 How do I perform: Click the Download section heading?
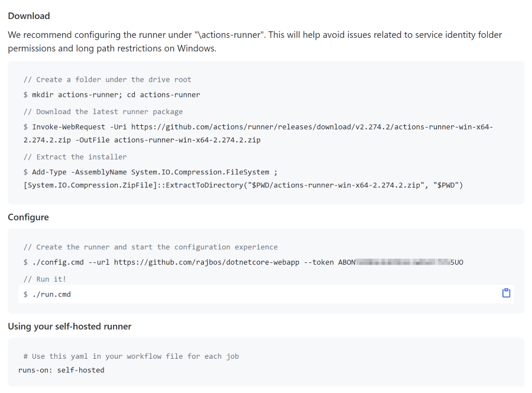[29, 16]
